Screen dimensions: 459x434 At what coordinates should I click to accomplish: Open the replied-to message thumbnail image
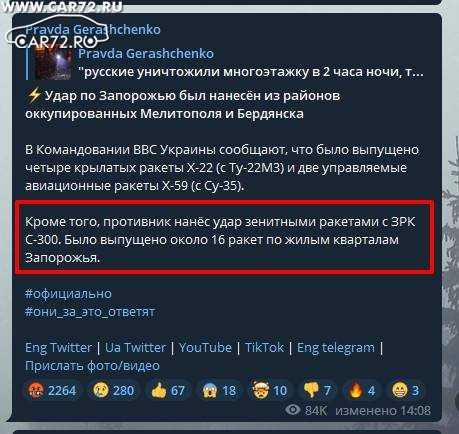point(54,63)
